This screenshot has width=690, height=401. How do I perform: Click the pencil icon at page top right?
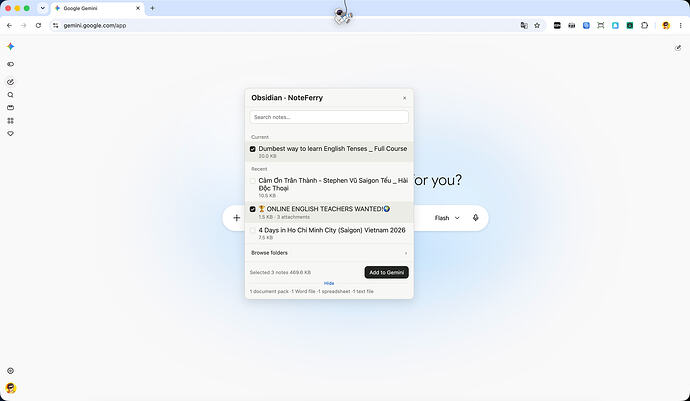coord(678,48)
